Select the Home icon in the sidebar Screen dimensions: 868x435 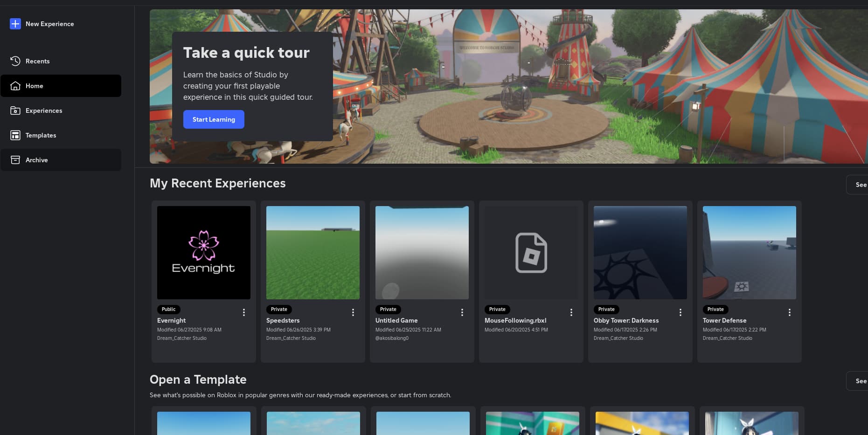coord(15,86)
